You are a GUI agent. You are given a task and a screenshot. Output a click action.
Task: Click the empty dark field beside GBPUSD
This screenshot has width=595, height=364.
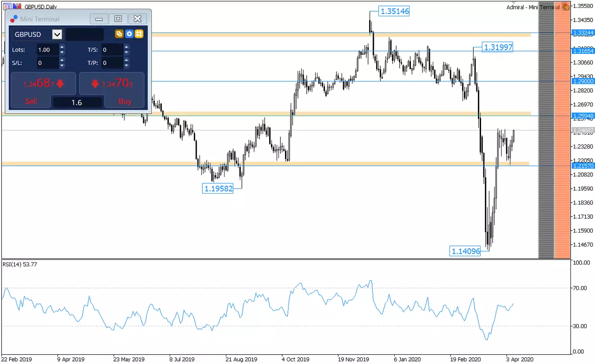pyautogui.click(x=85, y=34)
